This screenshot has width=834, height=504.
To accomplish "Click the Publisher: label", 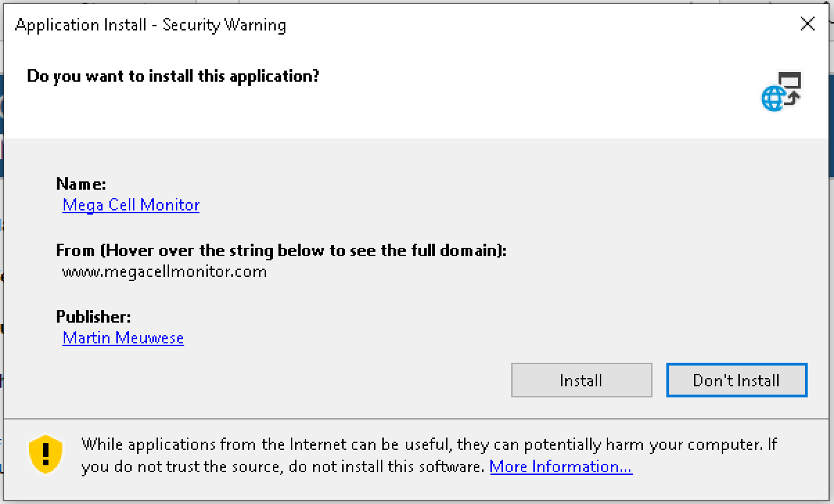I will 94,317.
